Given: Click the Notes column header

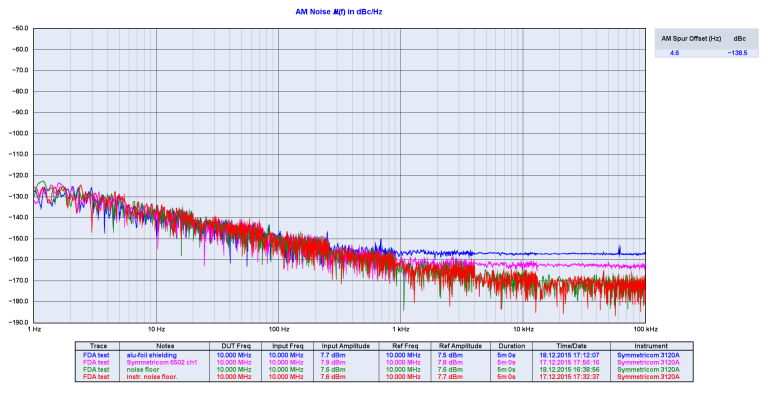Looking at the screenshot, I should 165,346.
